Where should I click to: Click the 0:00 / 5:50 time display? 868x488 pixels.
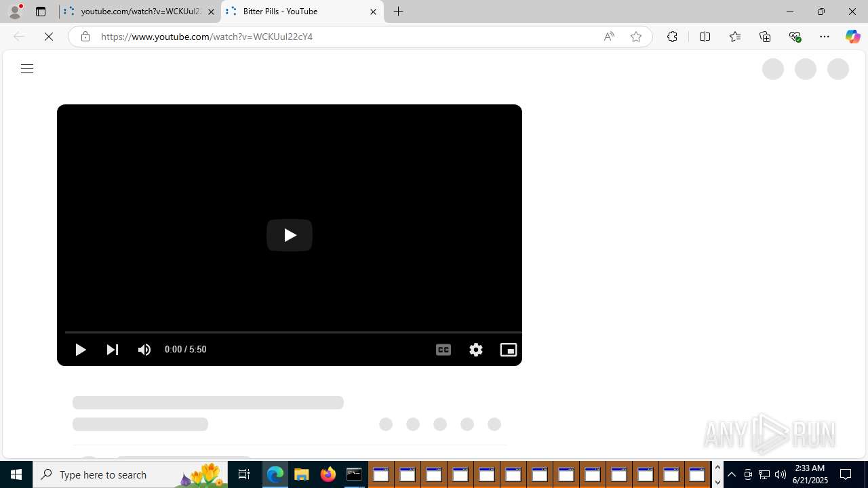[185, 350]
